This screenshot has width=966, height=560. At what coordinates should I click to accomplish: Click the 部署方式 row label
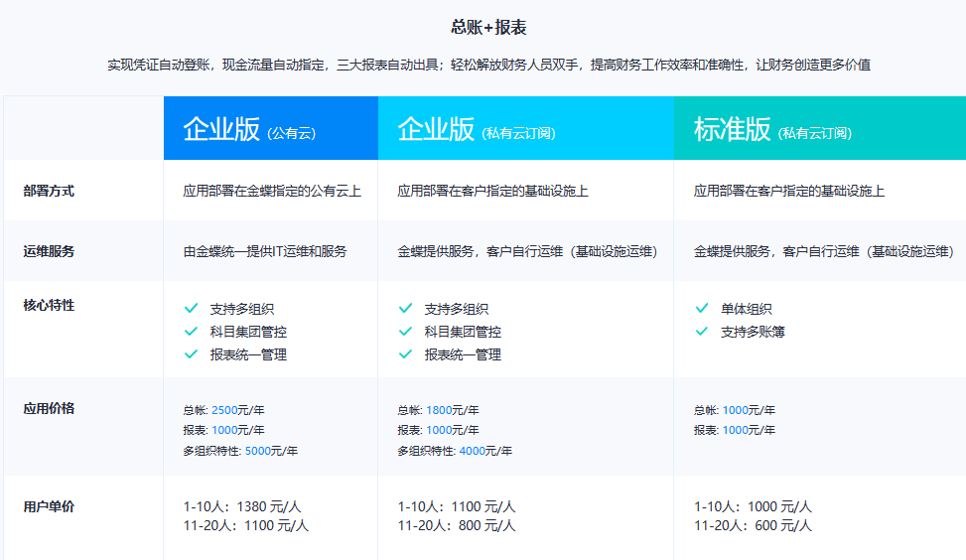[49, 191]
